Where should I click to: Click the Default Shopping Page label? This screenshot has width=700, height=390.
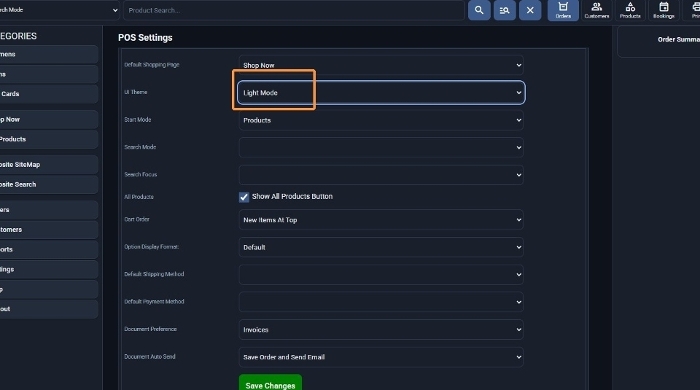[x=152, y=65]
